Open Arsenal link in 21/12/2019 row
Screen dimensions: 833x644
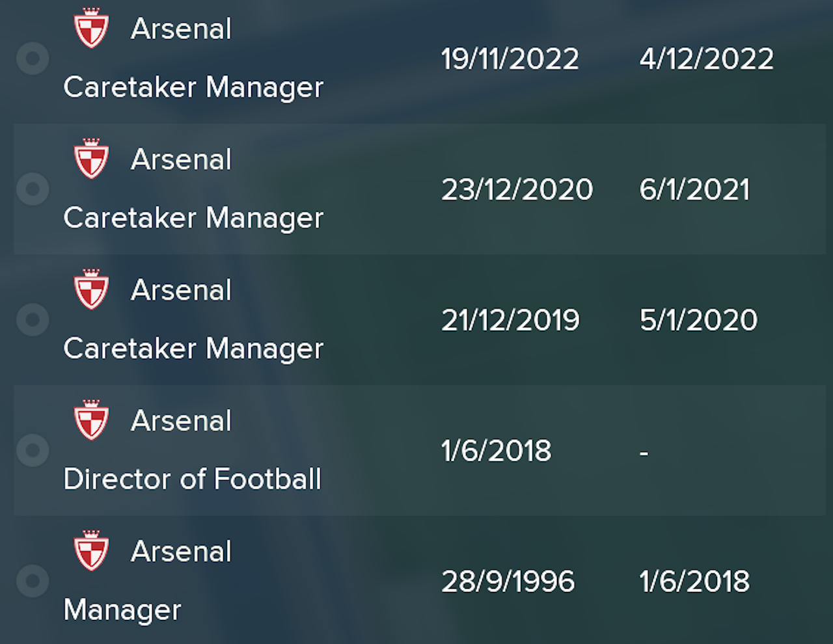(x=181, y=291)
